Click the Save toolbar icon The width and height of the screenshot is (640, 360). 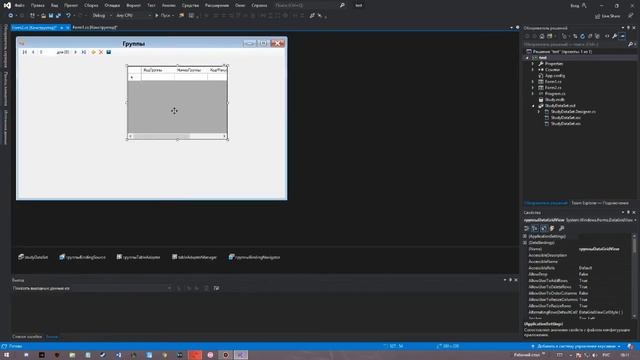[x=51, y=16]
